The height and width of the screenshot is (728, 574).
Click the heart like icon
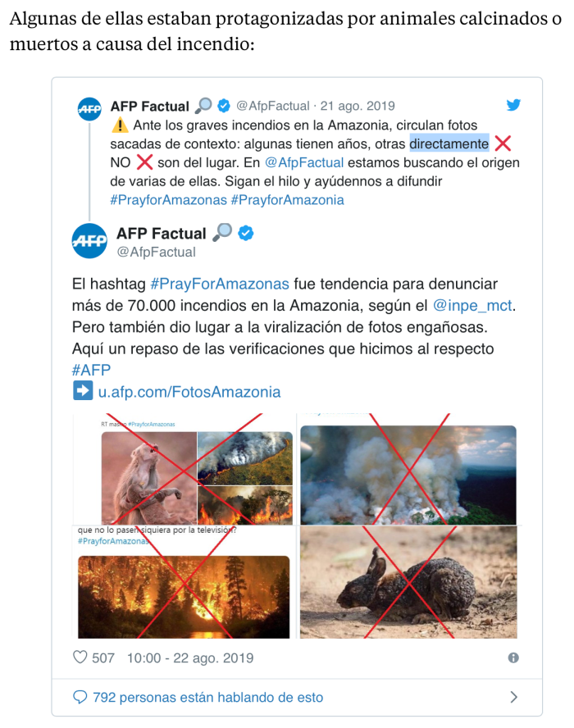pyautogui.click(x=80, y=657)
